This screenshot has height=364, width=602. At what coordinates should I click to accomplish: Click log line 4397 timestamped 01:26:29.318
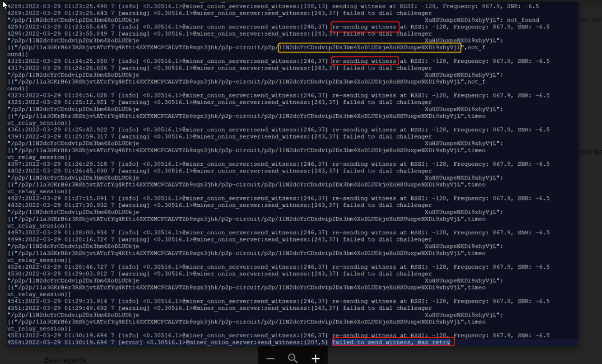[x=278, y=164]
